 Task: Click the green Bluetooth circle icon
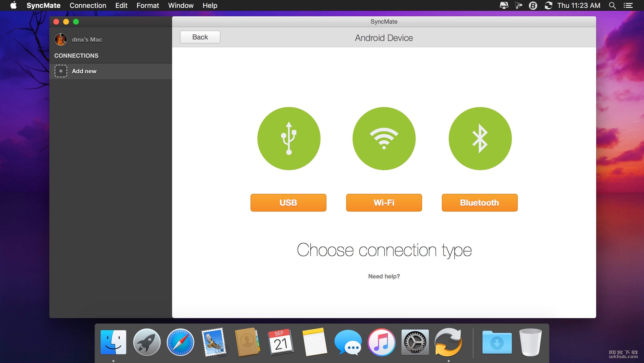(480, 139)
